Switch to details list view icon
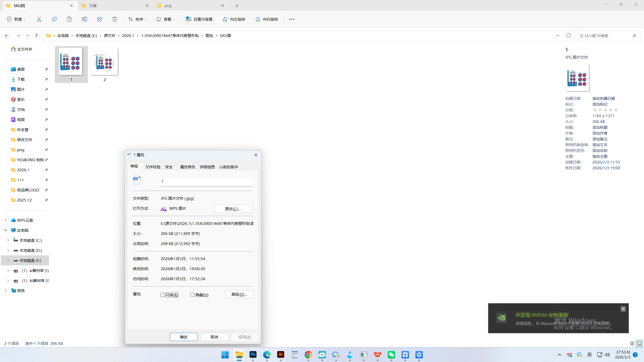644x362 pixels. coord(632,343)
